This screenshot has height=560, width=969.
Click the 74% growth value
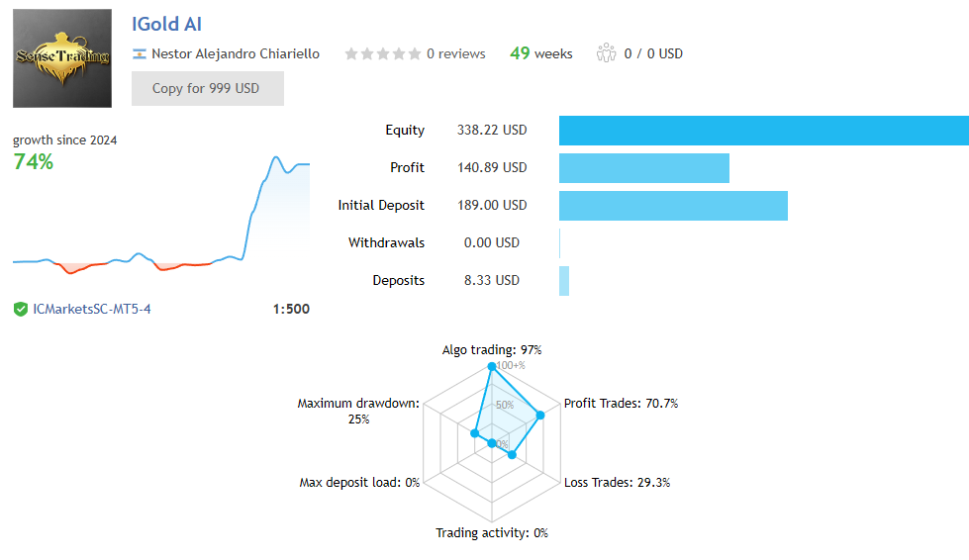click(33, 161)
